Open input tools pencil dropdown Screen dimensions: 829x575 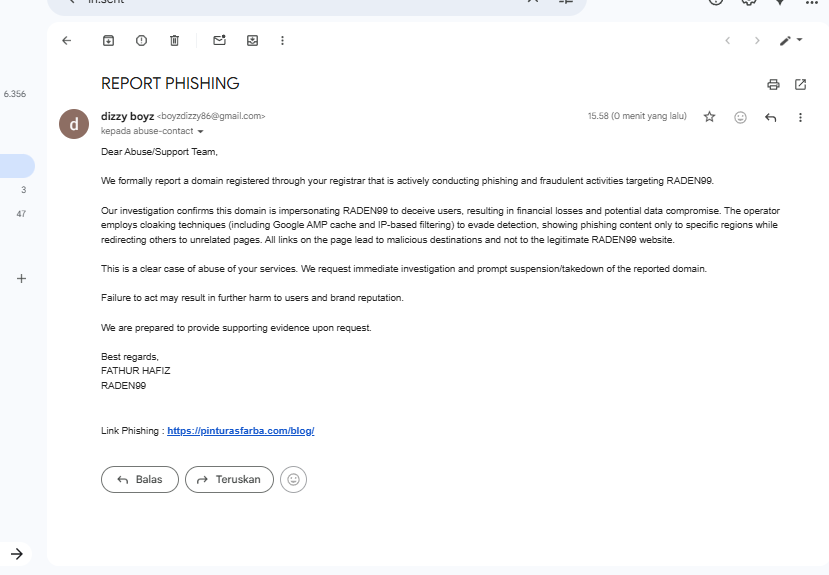791,40
